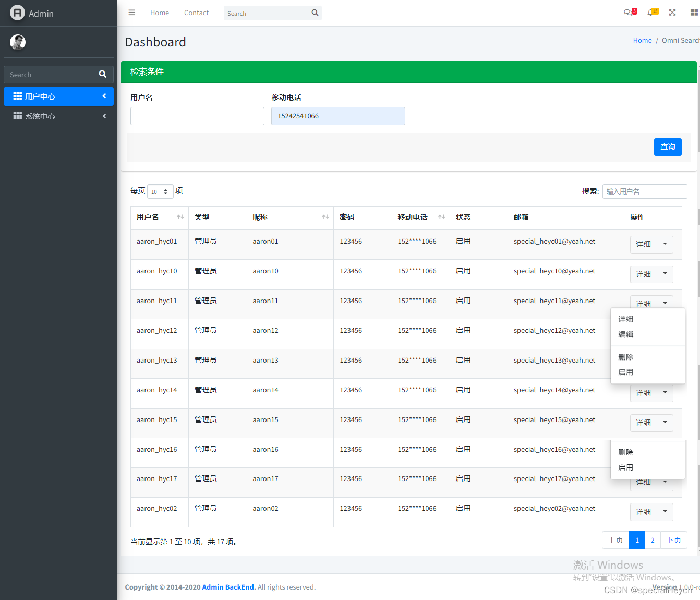Open the Admin BackEnd footer link
Screen dimensions: 700x600
[228, 587]
